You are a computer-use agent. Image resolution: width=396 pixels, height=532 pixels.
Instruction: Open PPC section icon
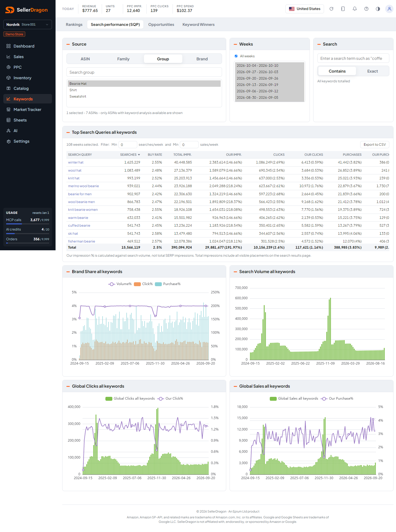[x=9, y=67]
